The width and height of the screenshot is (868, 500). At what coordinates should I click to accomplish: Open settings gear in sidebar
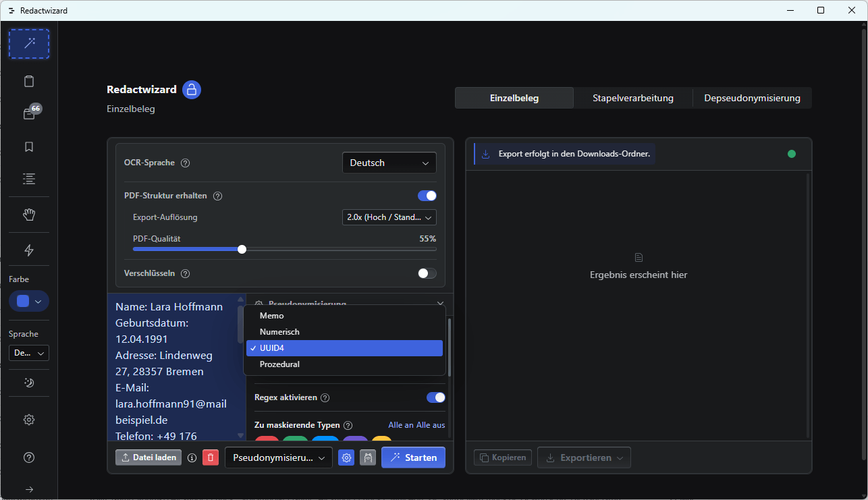point(29,420)
